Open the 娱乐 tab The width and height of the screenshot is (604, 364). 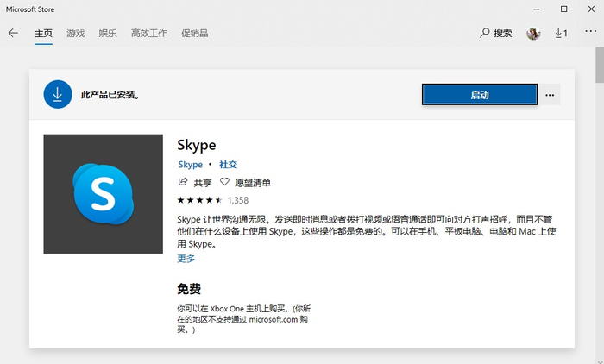(x=108, y=34)
